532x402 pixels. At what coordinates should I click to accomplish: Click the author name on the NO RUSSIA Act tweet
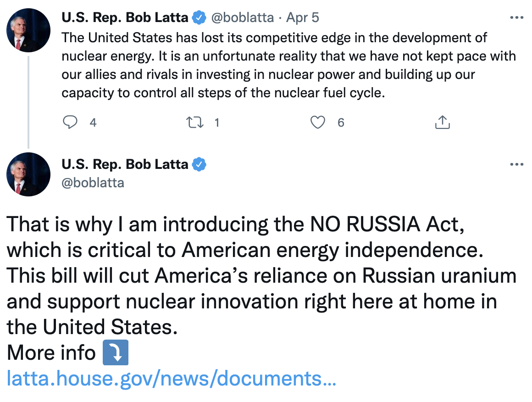pos(125,165)
